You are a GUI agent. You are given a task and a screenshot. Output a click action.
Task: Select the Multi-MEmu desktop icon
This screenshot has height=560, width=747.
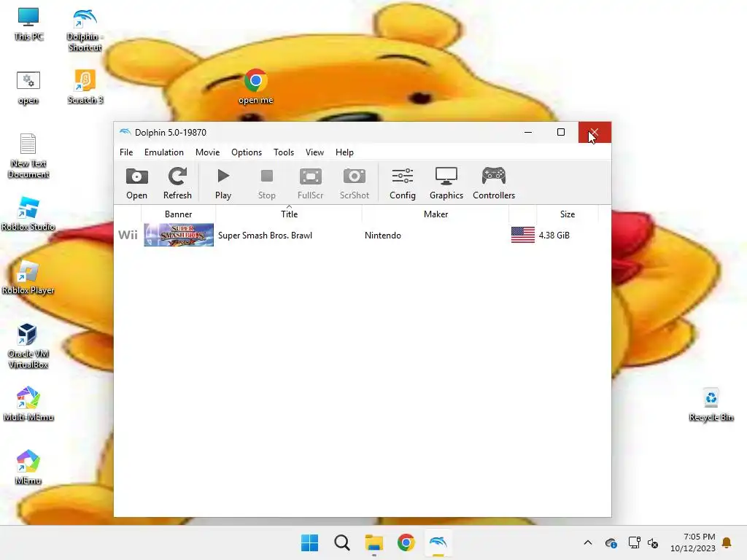(28, 404)
